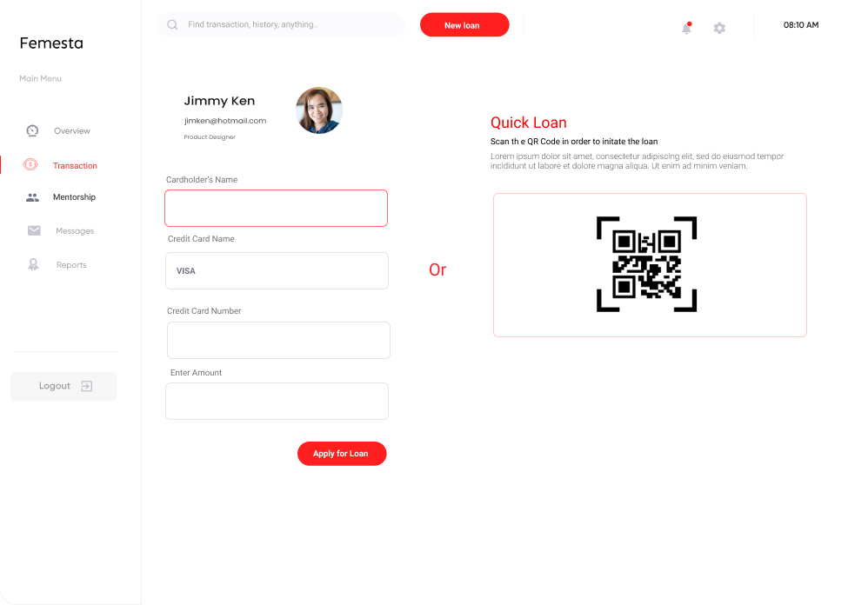Click the search magnifier icon

click(172, 25)
